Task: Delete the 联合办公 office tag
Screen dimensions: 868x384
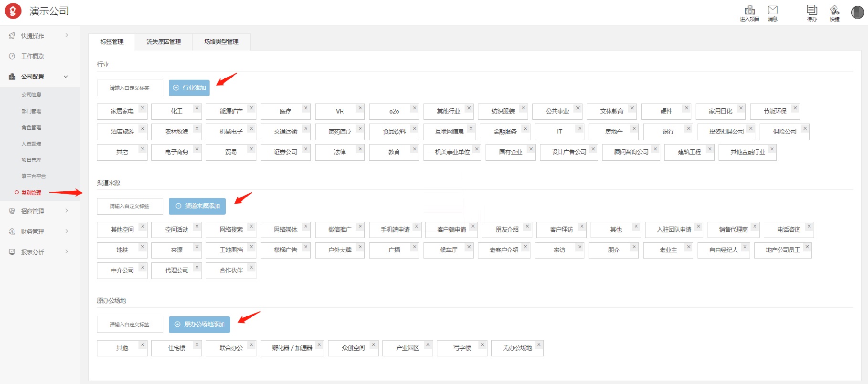Action: [251, 344]
